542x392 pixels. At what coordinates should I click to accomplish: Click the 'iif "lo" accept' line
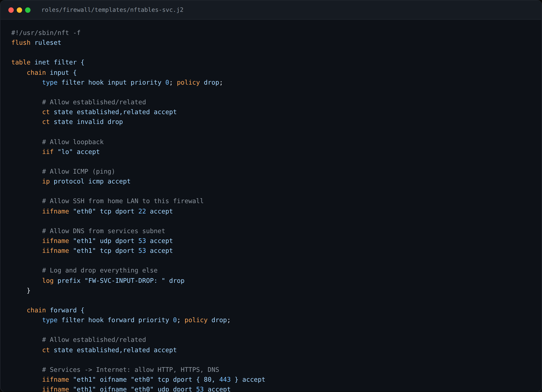(x=71, y=152)
